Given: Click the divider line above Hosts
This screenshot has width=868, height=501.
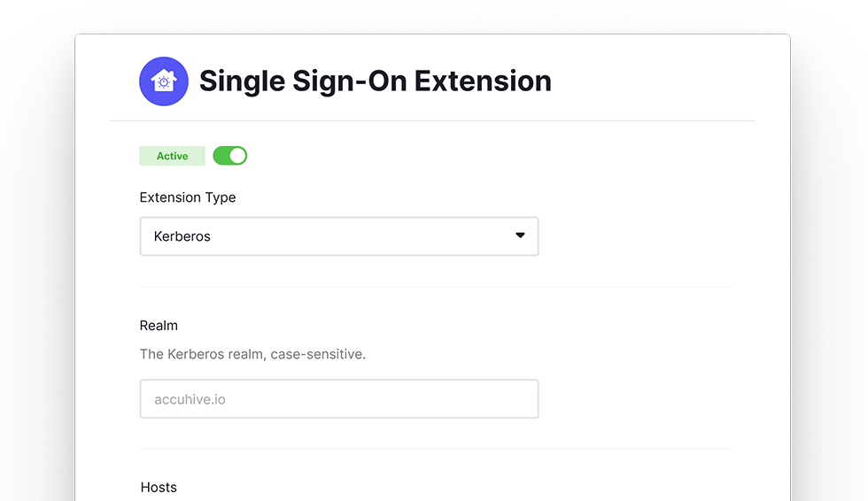Looking at the screenshot, I should [435, 449].
